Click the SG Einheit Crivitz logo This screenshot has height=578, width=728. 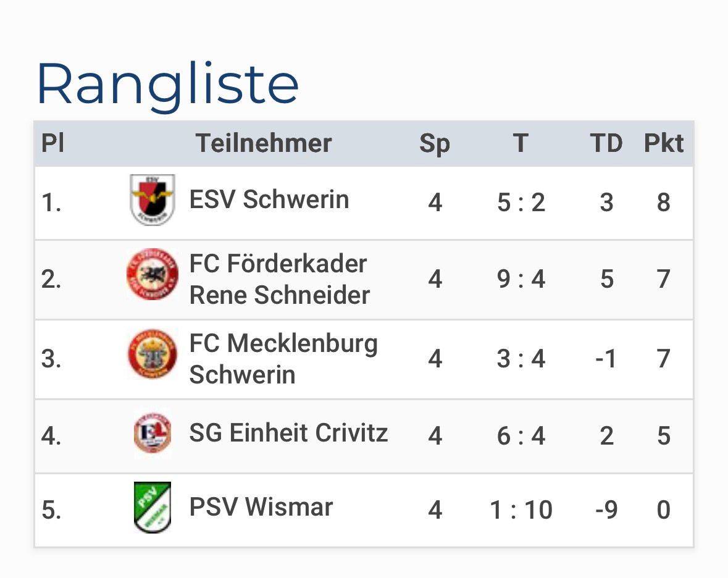click(153, 433)
